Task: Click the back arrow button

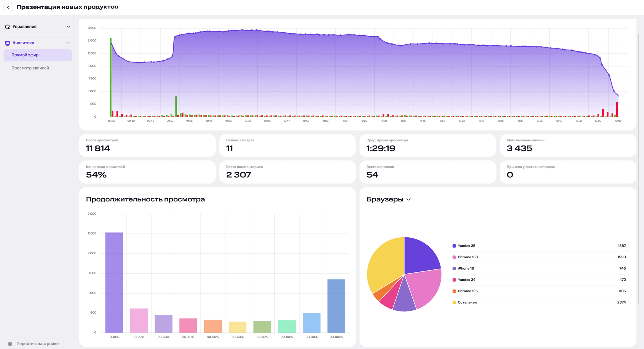Action: pyautogui.click(x=8, y=7)
